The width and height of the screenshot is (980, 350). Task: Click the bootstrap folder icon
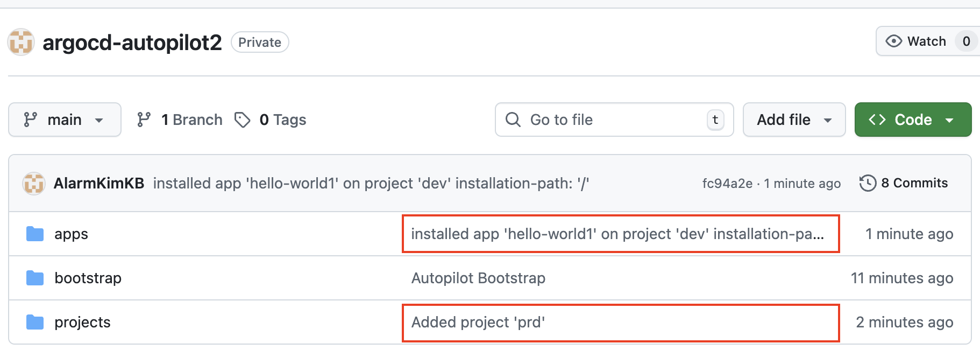[35, 278]
